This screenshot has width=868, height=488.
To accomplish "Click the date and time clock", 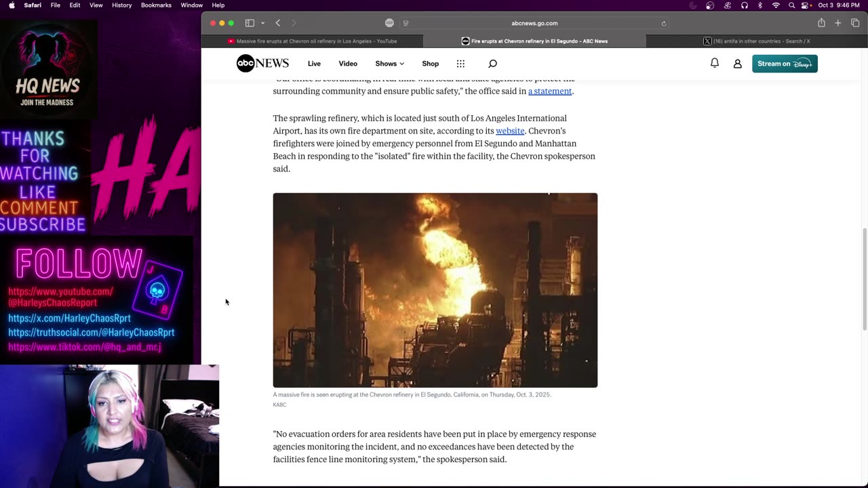I will (x=840, y=5).
